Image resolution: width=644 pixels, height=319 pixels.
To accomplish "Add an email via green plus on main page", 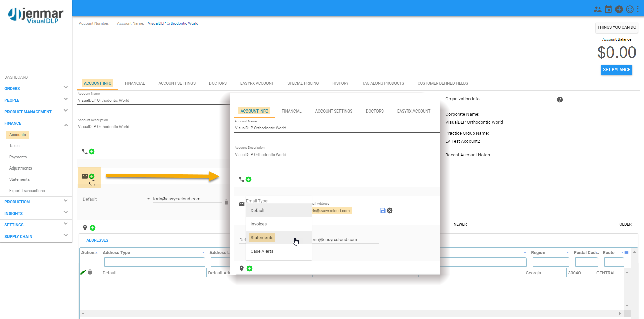I will [92, 176].
